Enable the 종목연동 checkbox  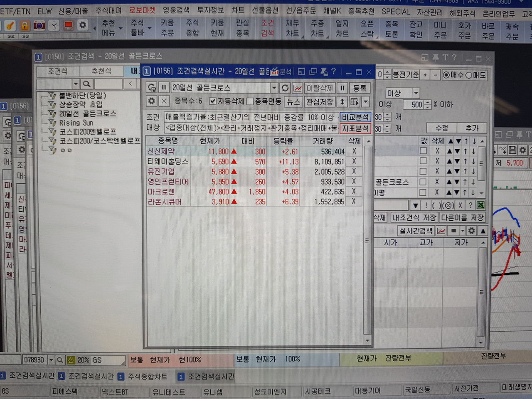pos(250,101)
